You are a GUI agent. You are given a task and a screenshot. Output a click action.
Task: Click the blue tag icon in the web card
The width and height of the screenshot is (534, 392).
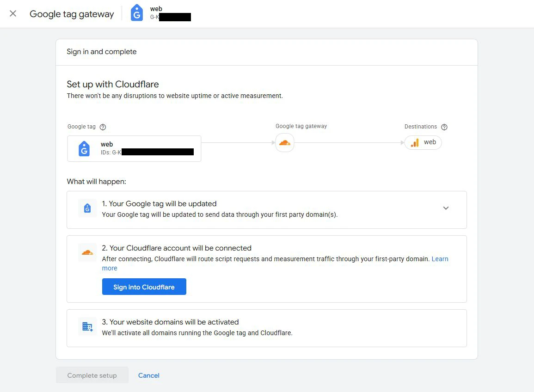84,148
